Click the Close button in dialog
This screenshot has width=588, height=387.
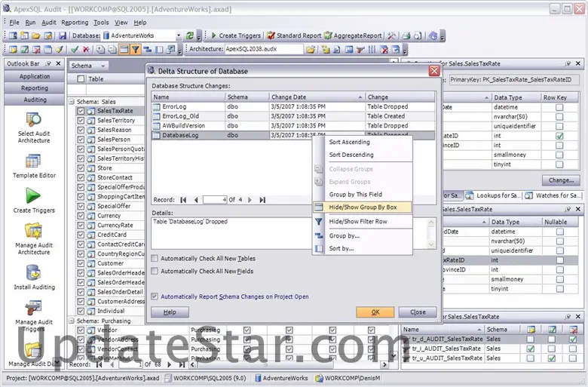pos(418,312)
